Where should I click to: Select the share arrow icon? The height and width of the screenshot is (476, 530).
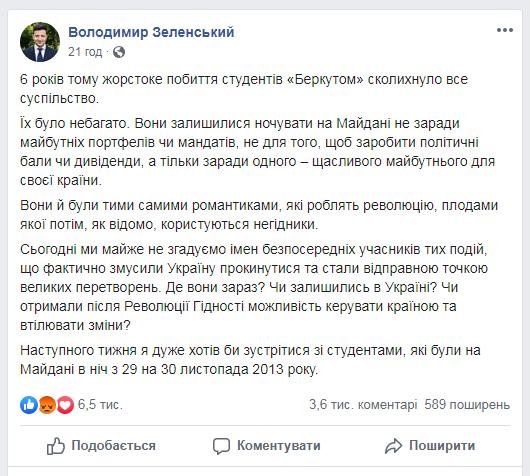(x=393, y=446)
